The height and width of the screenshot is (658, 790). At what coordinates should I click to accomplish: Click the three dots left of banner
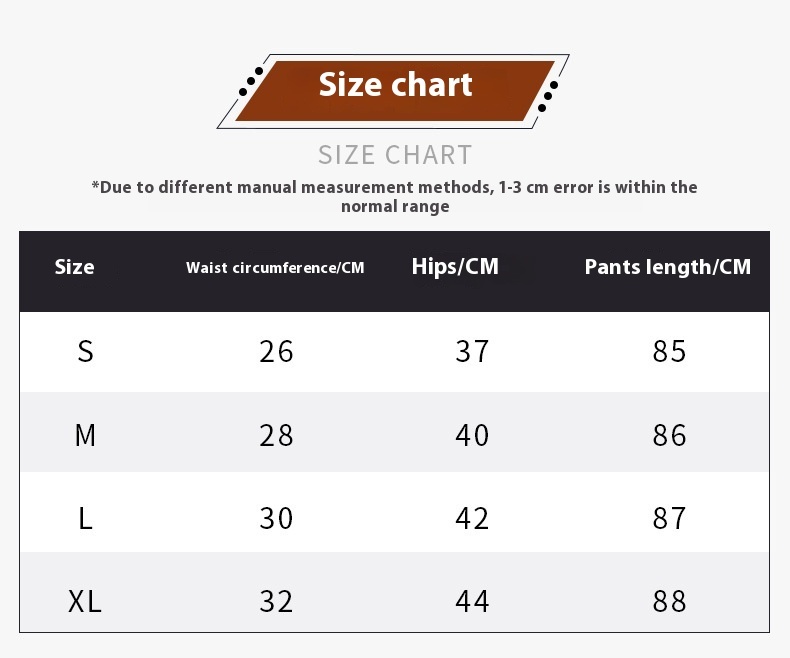click(251, 81)
